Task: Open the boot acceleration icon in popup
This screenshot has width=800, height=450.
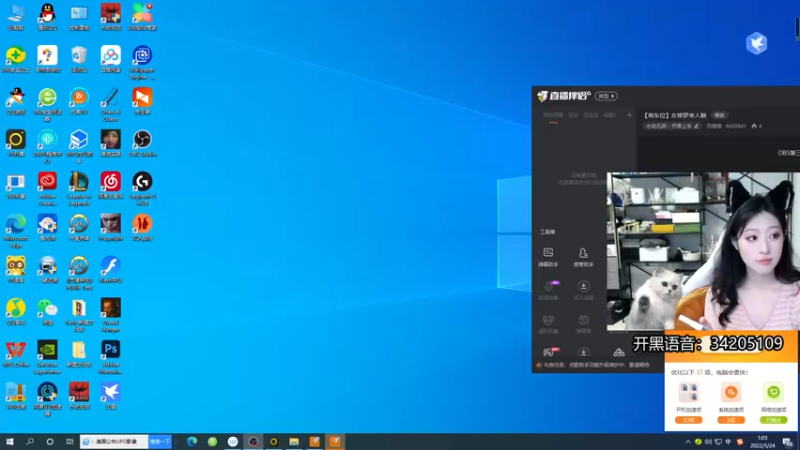Action: (x=688, y=392)
